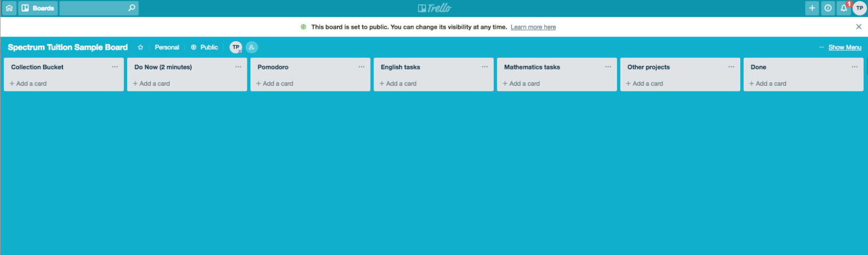868x255 pixels.
Task: Open Done list actions menu
Action: pyautogui.click(x=854, y=67)
